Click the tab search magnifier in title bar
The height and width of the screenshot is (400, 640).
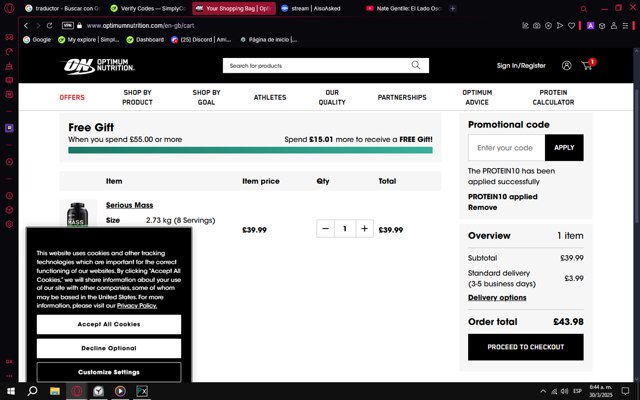click(x=584, y=9)
